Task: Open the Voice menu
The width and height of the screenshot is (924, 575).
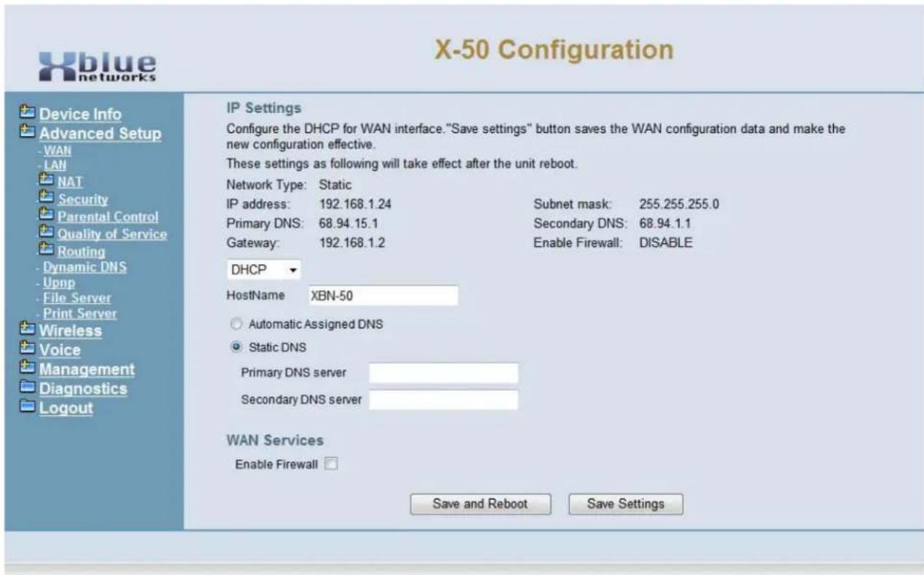Action: 60,351
